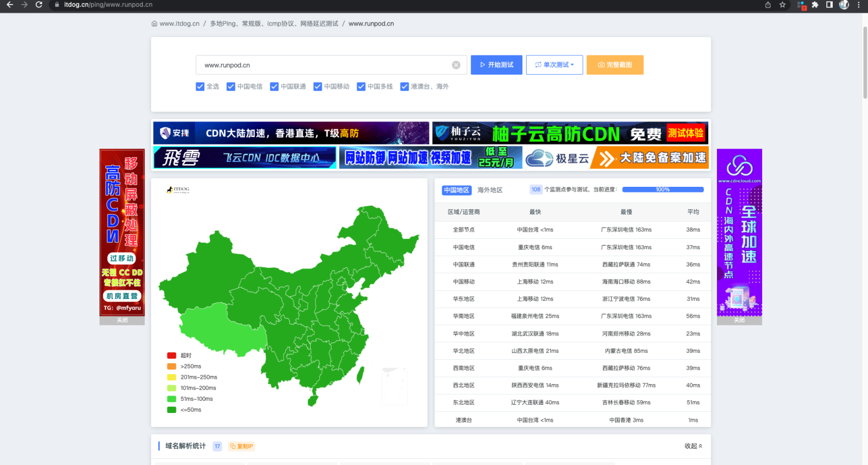Click the 完整截图 button
The width and height of the screenshot is (868, 465).
click(x=615, y=65)
